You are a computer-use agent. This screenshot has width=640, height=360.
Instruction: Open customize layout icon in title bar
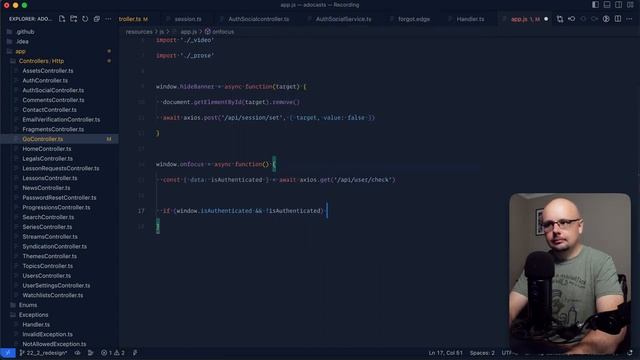pyautogui.click(x=630, y=5)
